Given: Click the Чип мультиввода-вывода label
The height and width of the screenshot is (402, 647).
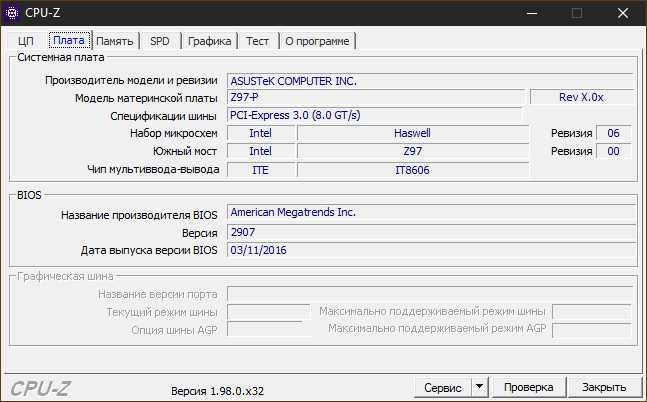Looking at the screenshot, I should pos(153,169).
